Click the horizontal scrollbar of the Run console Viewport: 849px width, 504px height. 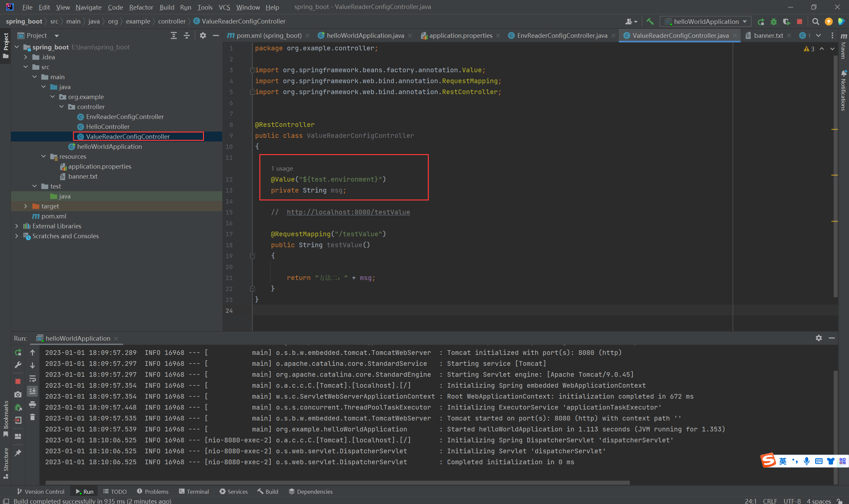pos(337,482)
